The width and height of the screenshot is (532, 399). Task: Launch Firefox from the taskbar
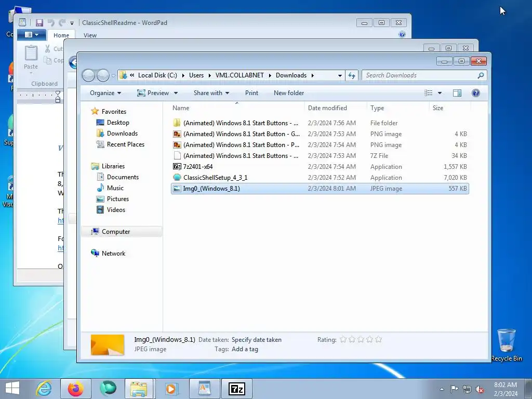(x=75, y=389)
